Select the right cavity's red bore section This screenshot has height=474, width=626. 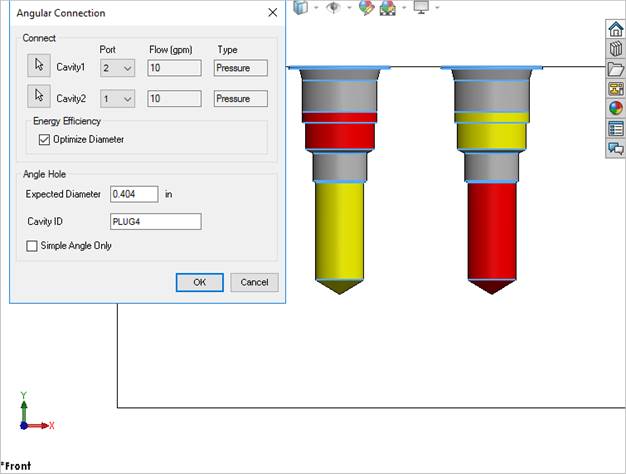[x=492, y=231]
